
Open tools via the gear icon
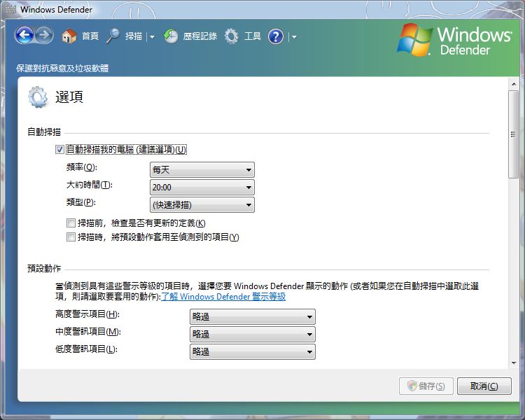(x=232, y=36)
